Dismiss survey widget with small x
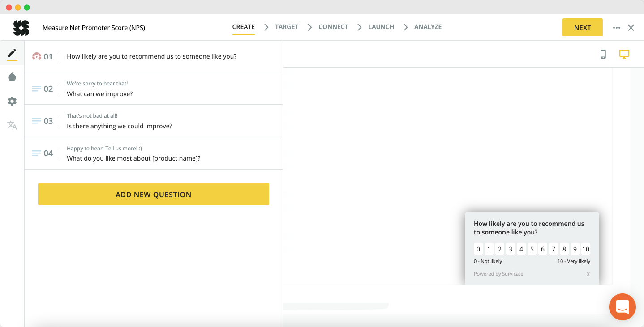 [588, 274]
